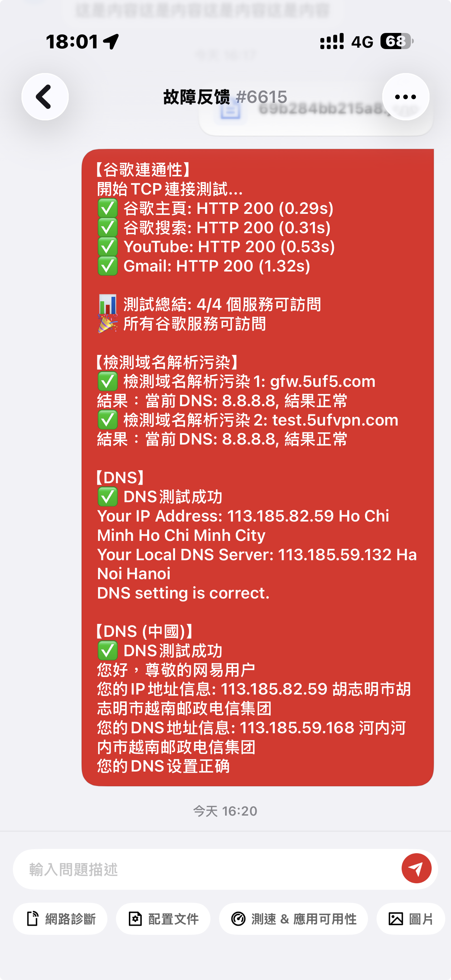Open the three-dots more options menu
Screen dimensions: 451x980
(406, 97)
